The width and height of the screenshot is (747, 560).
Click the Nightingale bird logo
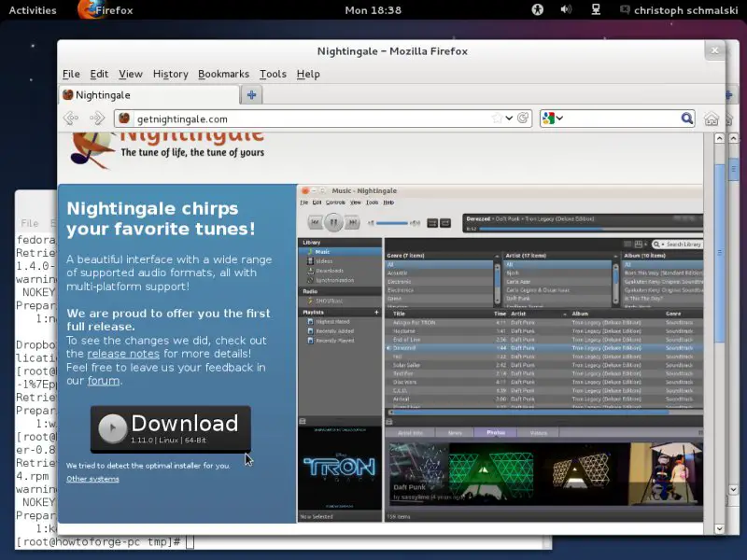[x=92, y=150]
